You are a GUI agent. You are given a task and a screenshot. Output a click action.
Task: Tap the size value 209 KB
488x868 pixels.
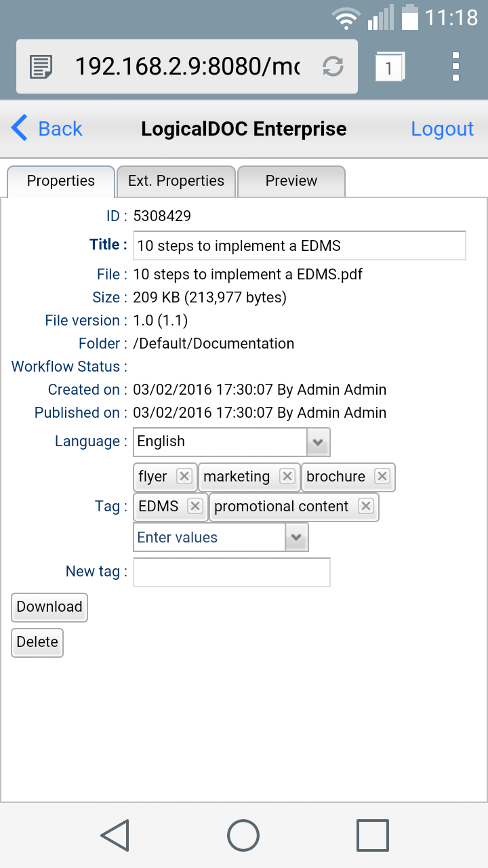point(210,298)
